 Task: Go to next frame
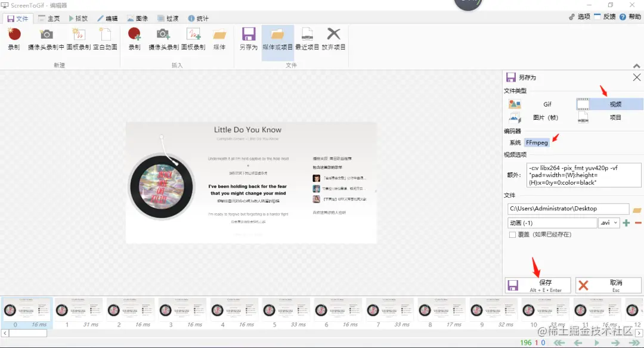point(615,343)
